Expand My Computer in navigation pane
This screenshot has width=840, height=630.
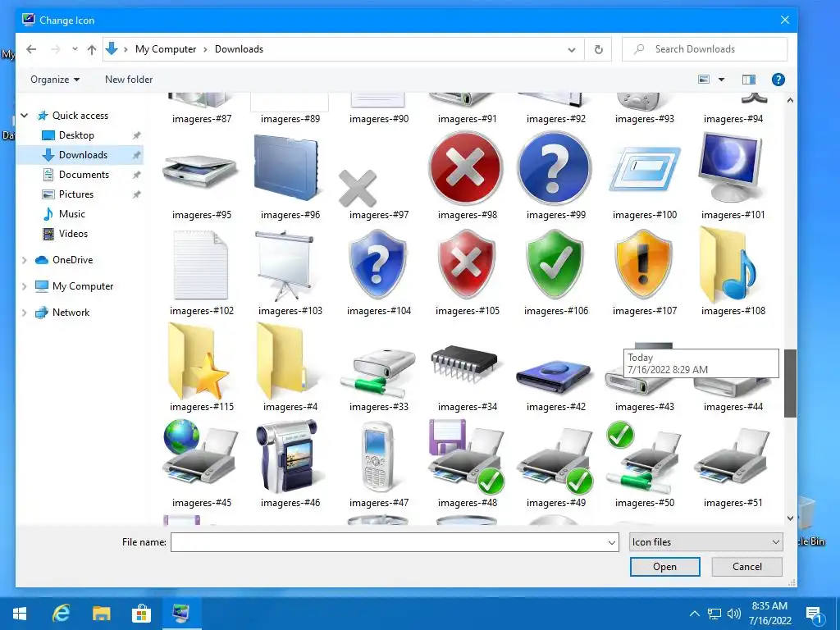pyautogui.click(x=24, y=286)
